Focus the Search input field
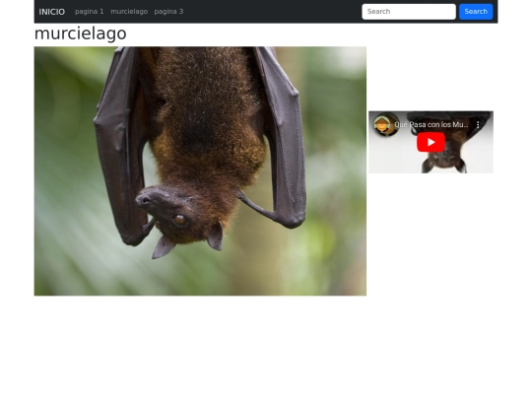 409,12
